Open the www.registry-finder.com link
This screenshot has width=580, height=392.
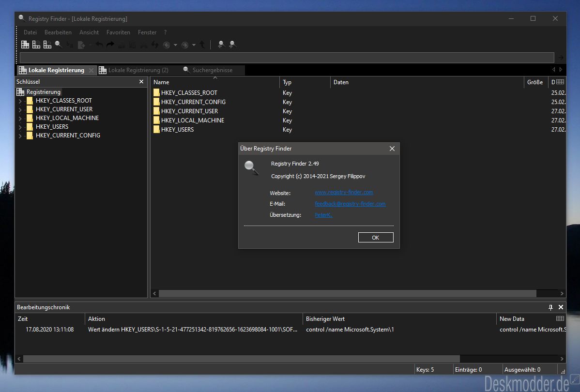[x=344, y=192]
